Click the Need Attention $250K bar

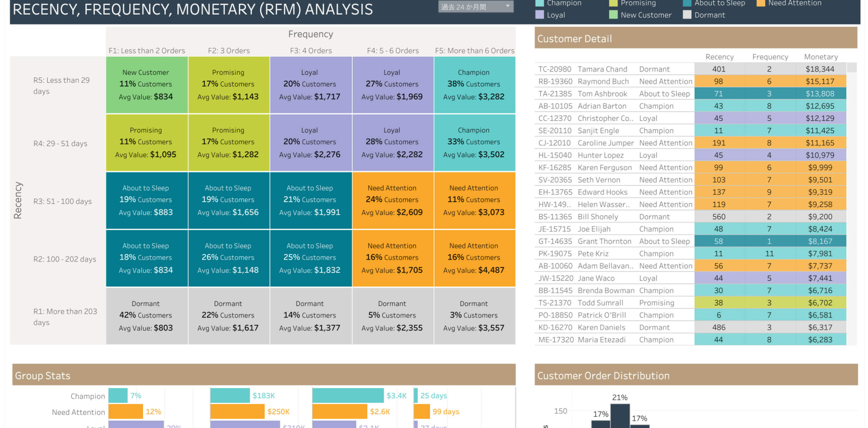point(237,411)
